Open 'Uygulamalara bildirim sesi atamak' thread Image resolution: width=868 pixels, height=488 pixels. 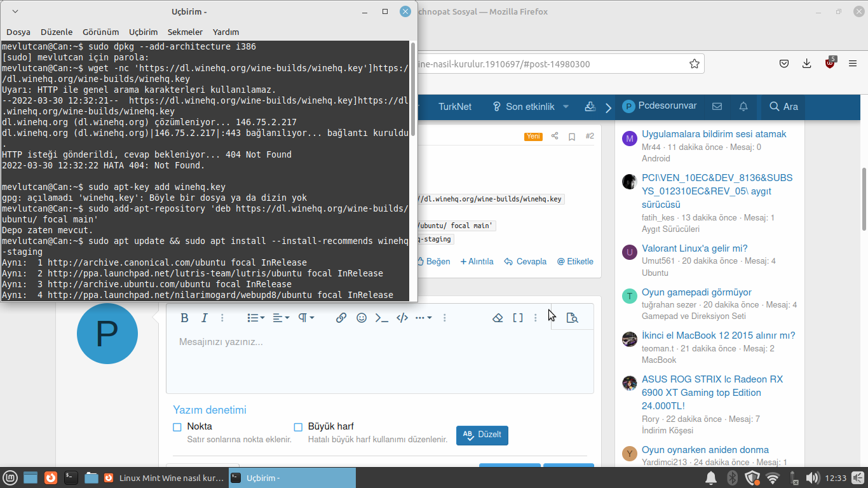(x=714, y=134)
